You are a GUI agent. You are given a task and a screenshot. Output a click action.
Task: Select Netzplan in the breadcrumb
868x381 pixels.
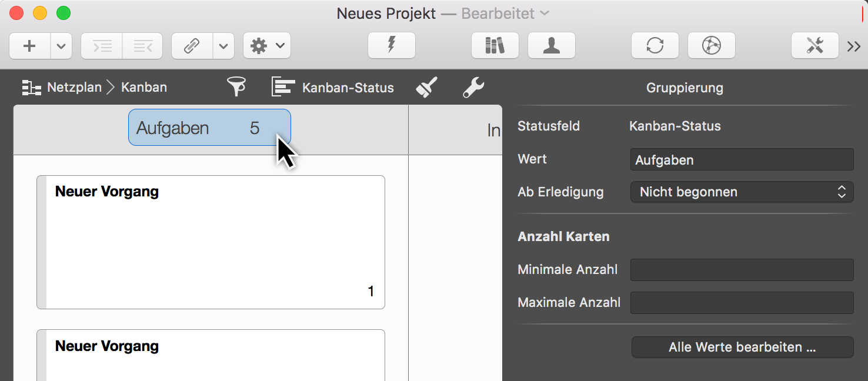click(x=73, y=87)
